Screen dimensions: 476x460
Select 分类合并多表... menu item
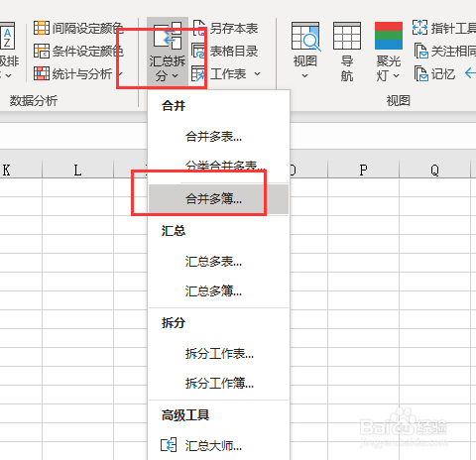click(218, 166)
